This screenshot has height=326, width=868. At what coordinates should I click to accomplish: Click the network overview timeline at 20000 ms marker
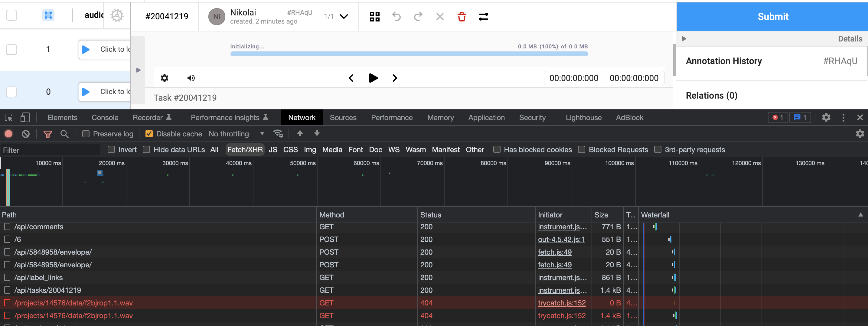112,163
